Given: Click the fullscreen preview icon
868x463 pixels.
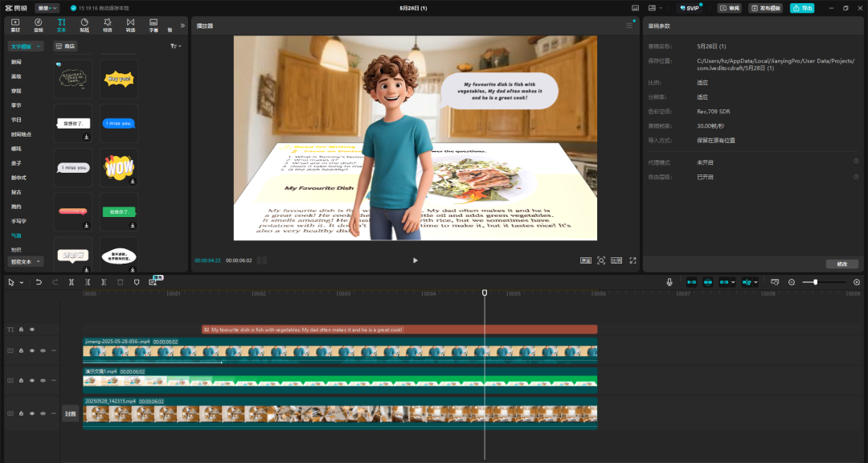Looking at the screenshot, I should (x=633, y=260).
